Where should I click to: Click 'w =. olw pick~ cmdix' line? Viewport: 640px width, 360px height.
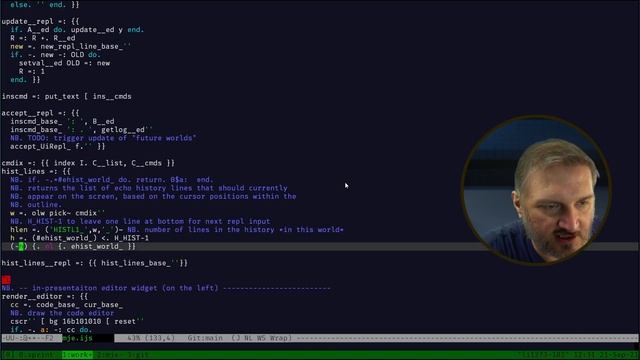[58, 213]
